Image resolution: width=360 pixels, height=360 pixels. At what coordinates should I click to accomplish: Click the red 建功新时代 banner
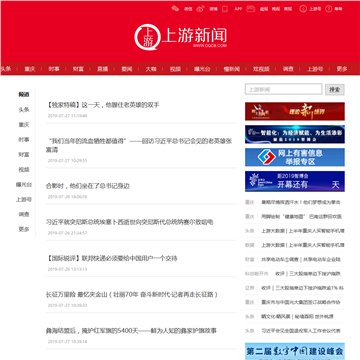pyautogui.click(x=295, y=111)
